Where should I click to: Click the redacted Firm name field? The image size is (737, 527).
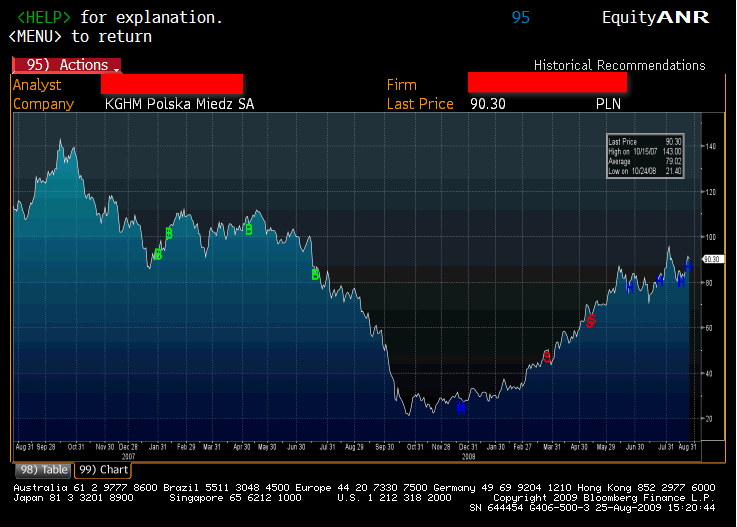pyautogui.click(x=547, y=83)
